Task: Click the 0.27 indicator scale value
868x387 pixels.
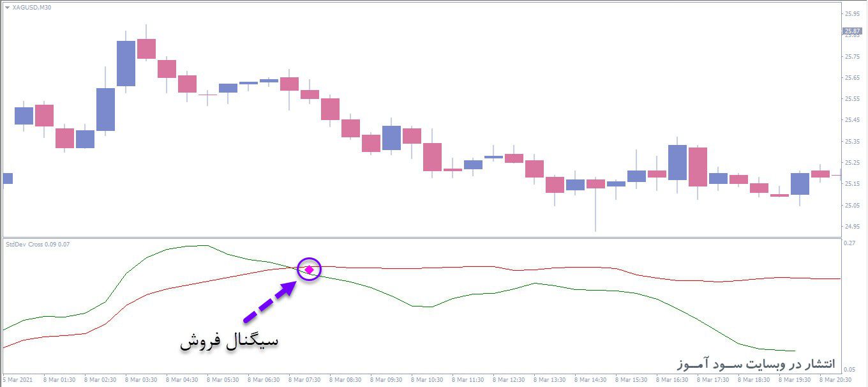Action: 849,243
